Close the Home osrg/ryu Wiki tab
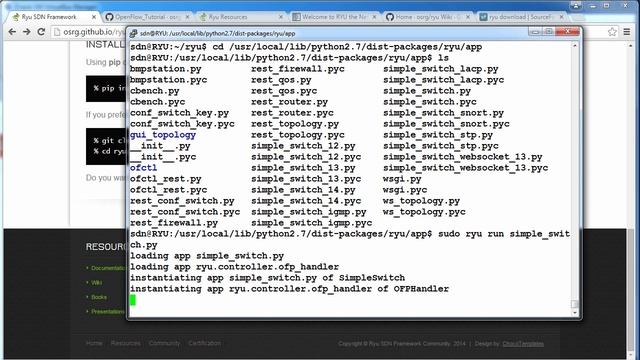640x360 pixels. point(468,17)
